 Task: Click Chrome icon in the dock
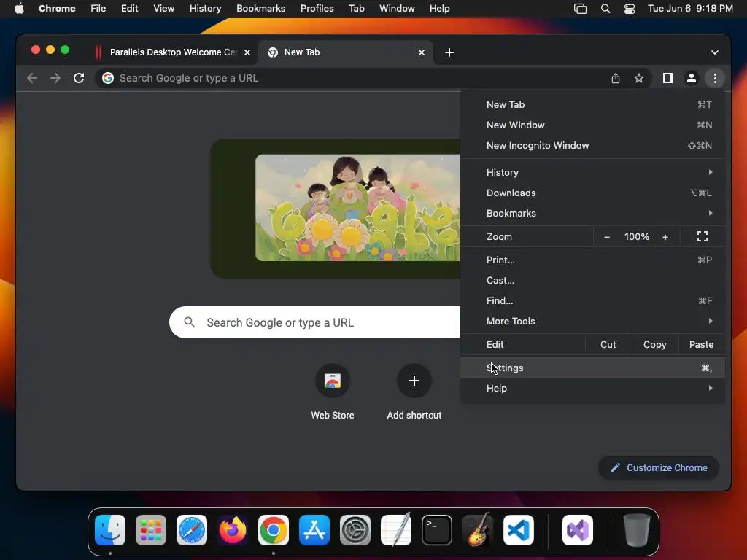click(274, 530)
